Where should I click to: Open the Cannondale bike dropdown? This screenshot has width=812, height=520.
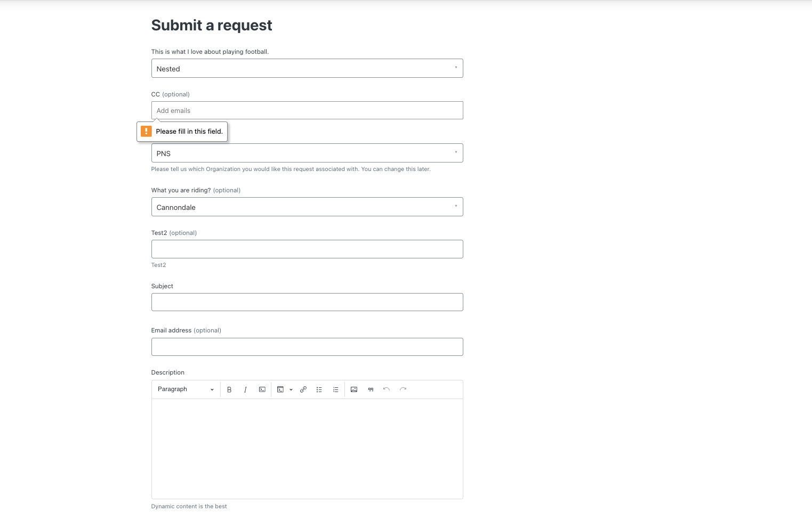307,207
